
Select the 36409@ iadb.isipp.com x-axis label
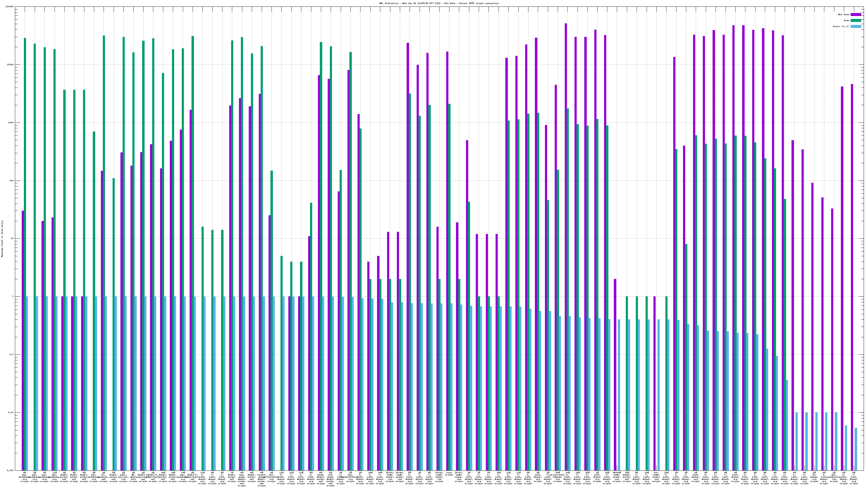click(617, 477)
